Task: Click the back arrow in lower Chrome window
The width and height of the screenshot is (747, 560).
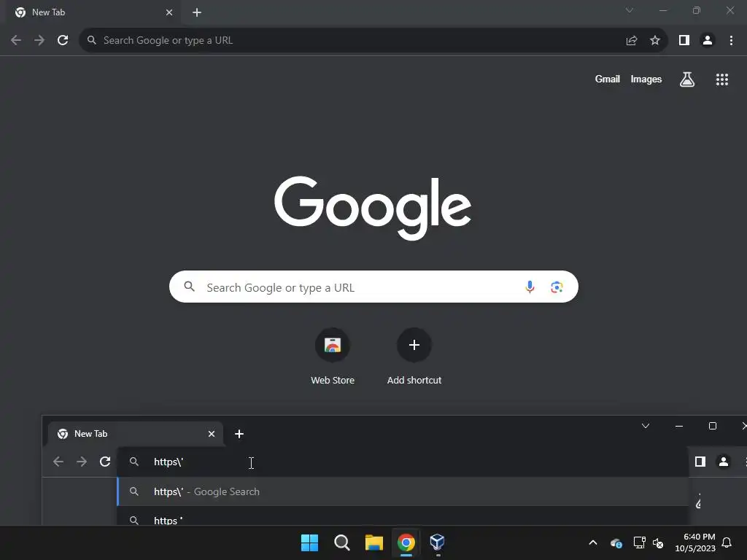Action: (58, 462)
